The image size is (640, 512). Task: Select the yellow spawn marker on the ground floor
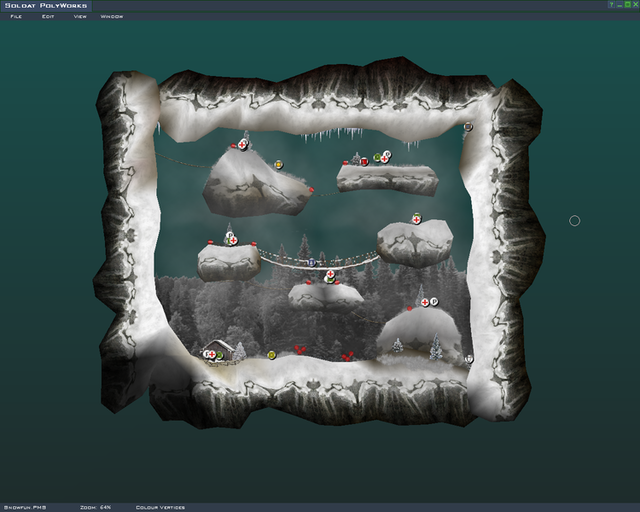tap(272, 354)
